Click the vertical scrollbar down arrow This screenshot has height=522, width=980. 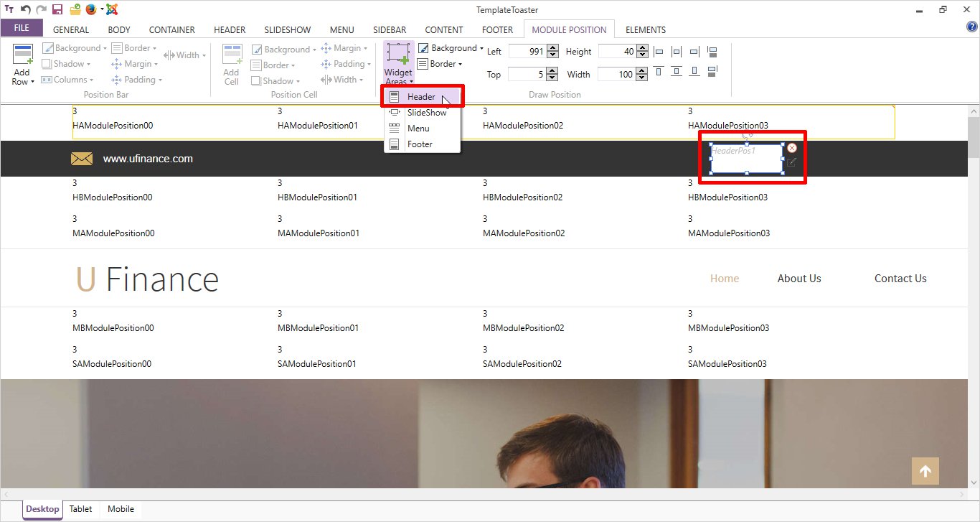tap(974, 483)
